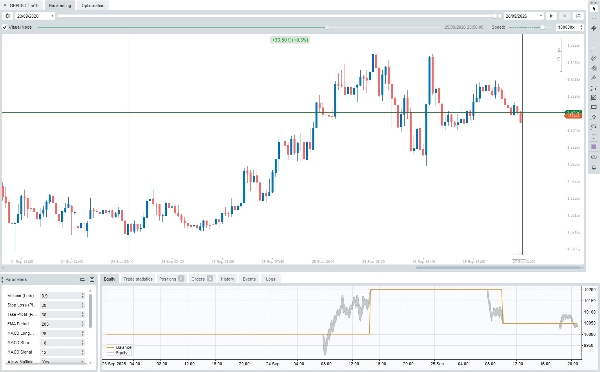Select the purple color swatch in right toolbar

tap(593, 147)
